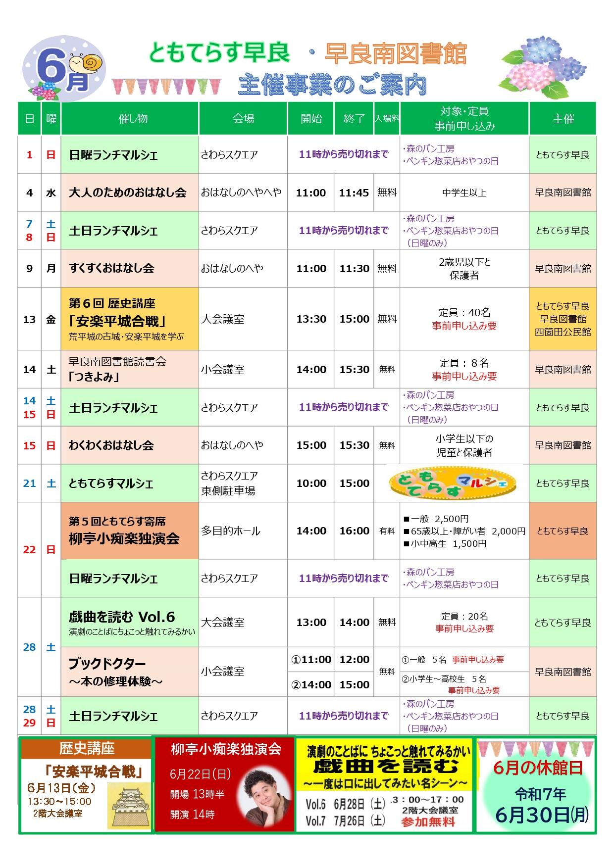Click the 6月30日(月) closure date

tap(542, 815)
